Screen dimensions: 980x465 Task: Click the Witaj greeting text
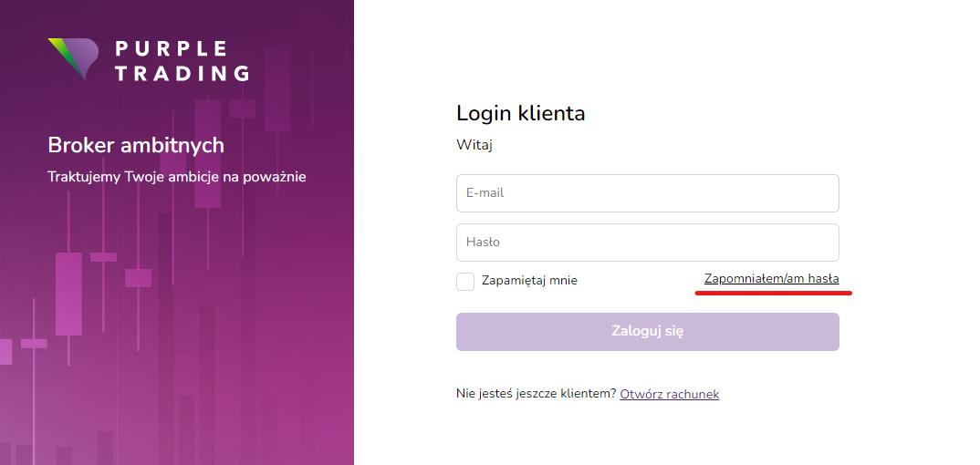[474, 146]
